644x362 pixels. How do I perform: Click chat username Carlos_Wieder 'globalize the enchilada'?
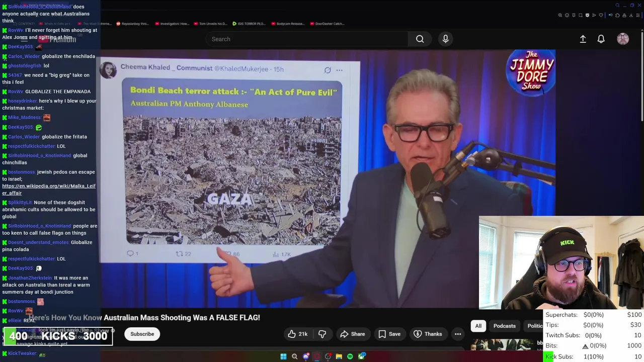(24, 56)
